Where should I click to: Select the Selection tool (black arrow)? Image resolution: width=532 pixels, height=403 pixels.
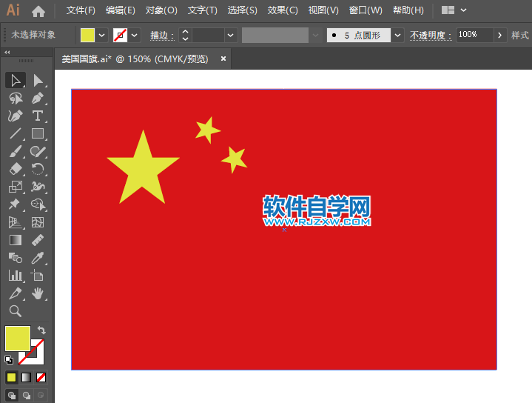16,81
